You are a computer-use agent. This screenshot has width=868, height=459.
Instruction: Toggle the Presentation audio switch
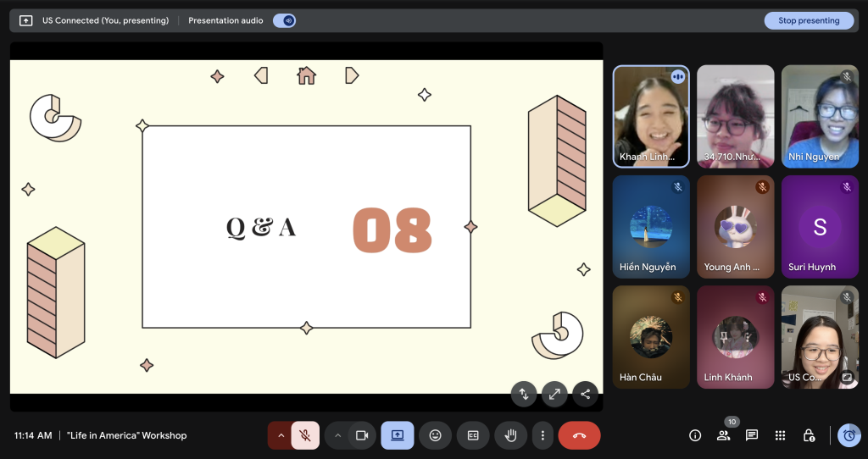[284, 20]
